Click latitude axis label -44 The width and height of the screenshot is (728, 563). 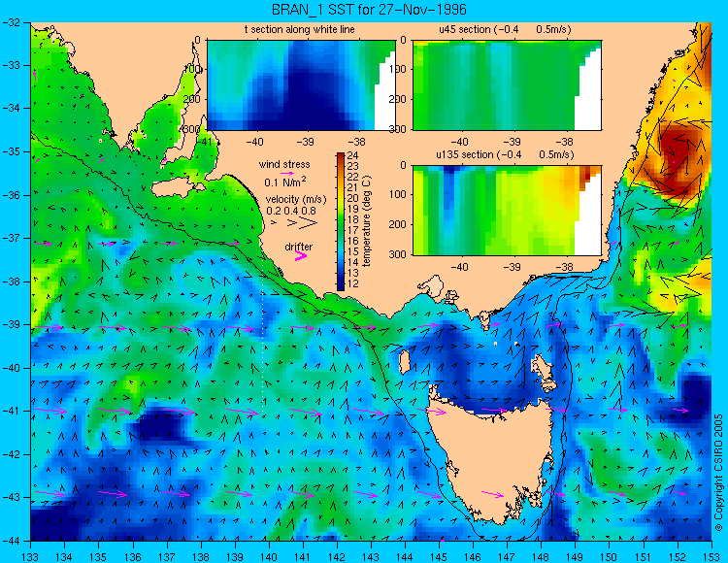(x=11, y=541)
